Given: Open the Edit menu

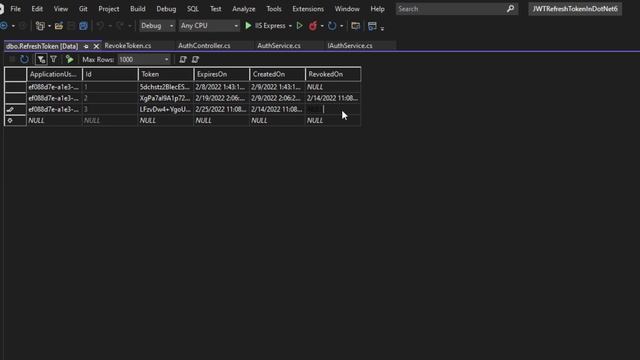Looking at the screenshot, I should click(37, 9).
